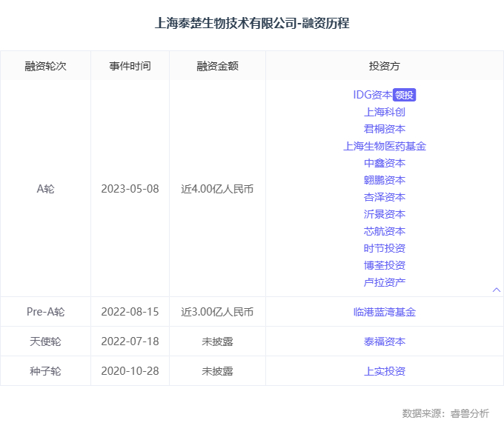The height and width of the screenshot is (440, 504).
Task: Click the amount 近3.00亿人民币
Action: point(218,312)
